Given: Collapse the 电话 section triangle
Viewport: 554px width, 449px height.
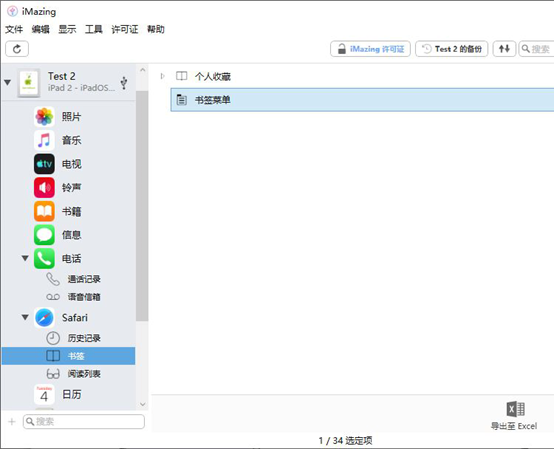Looking at the screenshot, I should click(x=25, y=258).
